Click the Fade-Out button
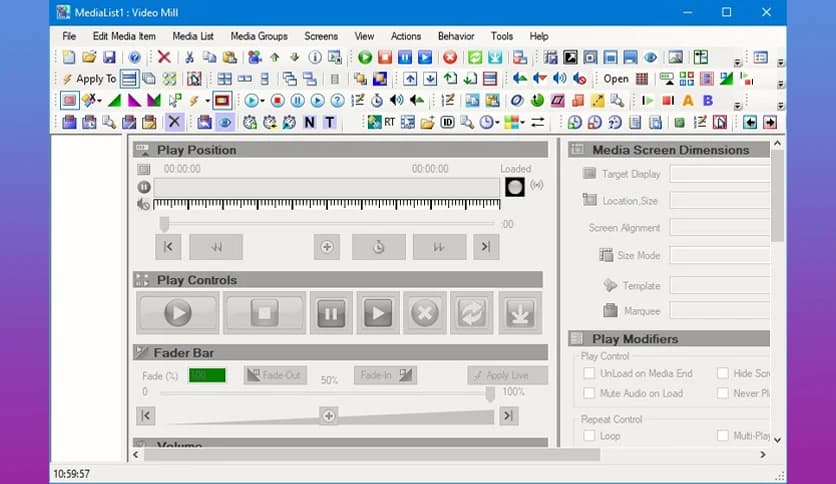836x484 pixels. coord(275,375)
